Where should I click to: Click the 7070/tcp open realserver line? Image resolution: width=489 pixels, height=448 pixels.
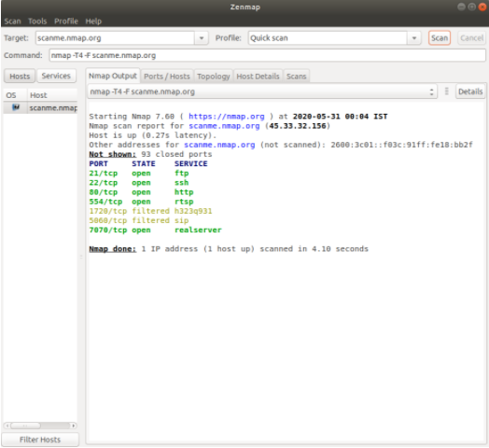click(x=155, y=230)
